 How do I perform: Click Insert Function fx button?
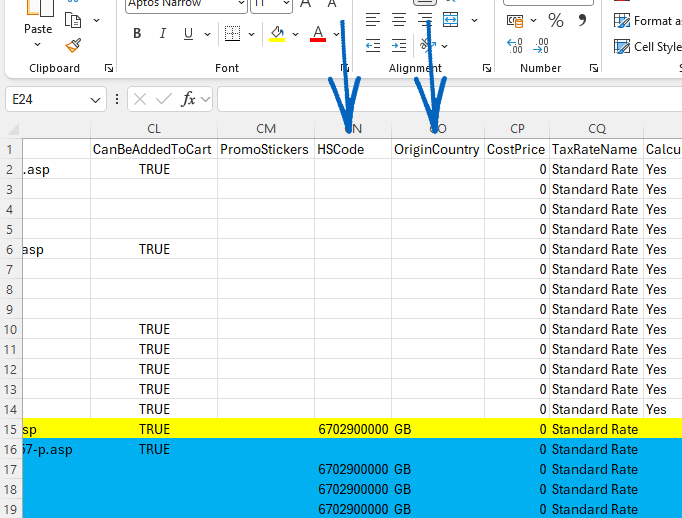188,100
